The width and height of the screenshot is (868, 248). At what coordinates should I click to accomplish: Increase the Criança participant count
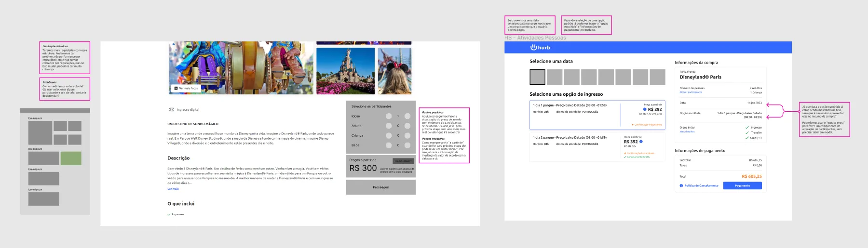407,135
